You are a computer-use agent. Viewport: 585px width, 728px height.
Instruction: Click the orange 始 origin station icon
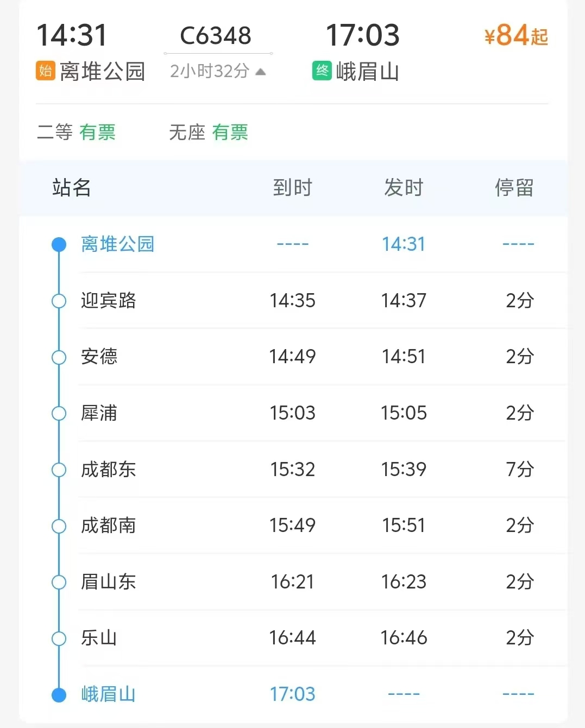(x=46, y=71)
